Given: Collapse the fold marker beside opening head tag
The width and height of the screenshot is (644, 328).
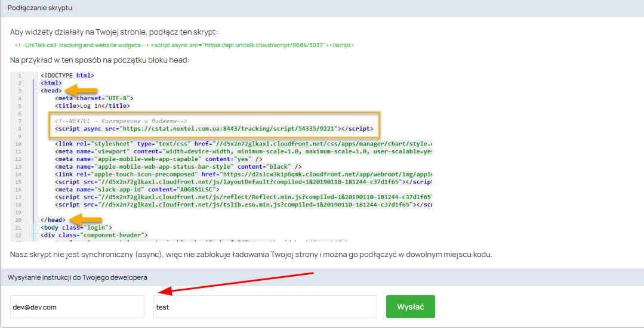Looking at the screenshot, I should pyautogui.click(x=37, y=91).
